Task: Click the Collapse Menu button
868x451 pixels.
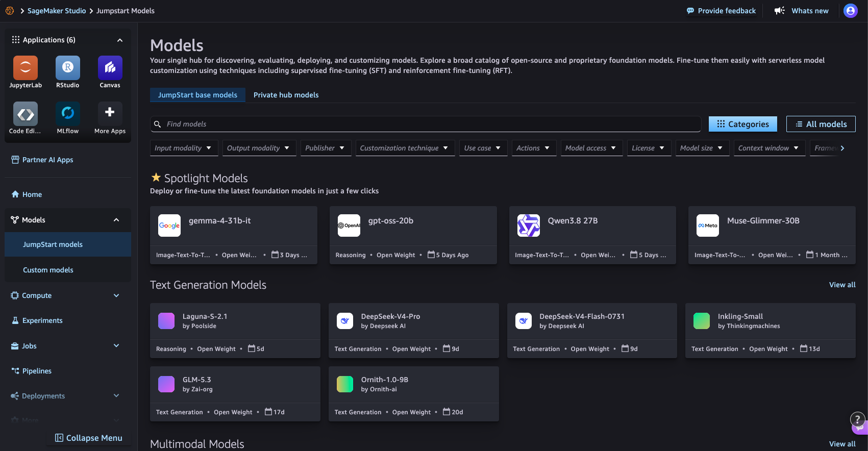Action: tap(89, 438)
